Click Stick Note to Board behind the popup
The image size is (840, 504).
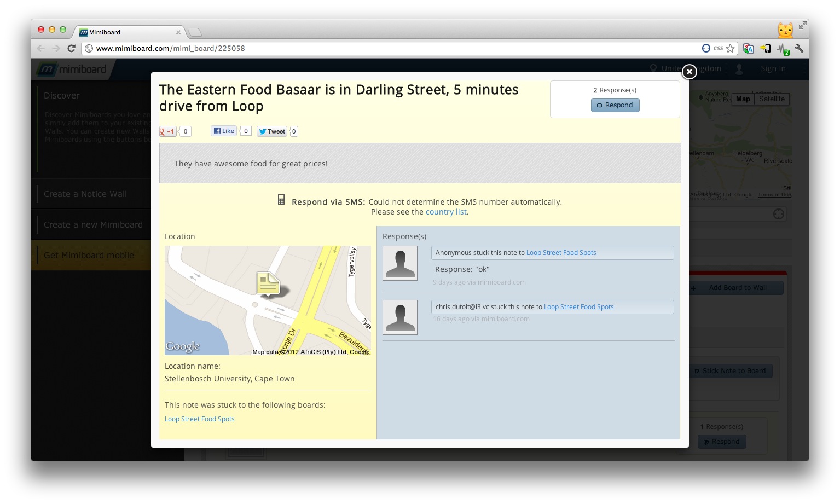[x=731, y=371]
